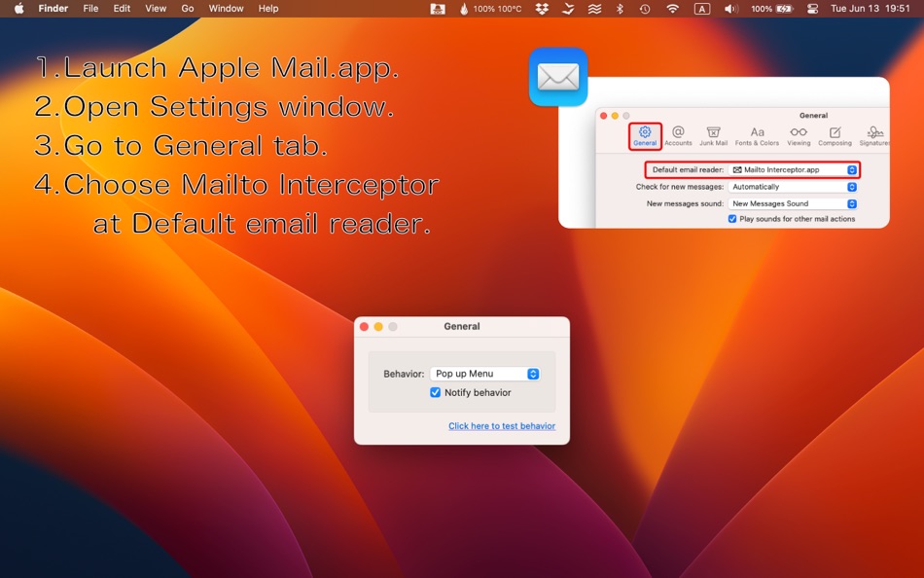Viewport: 924px width, 578px height.
Task: Click the flame temperature monitor icon
Action: 464,8
